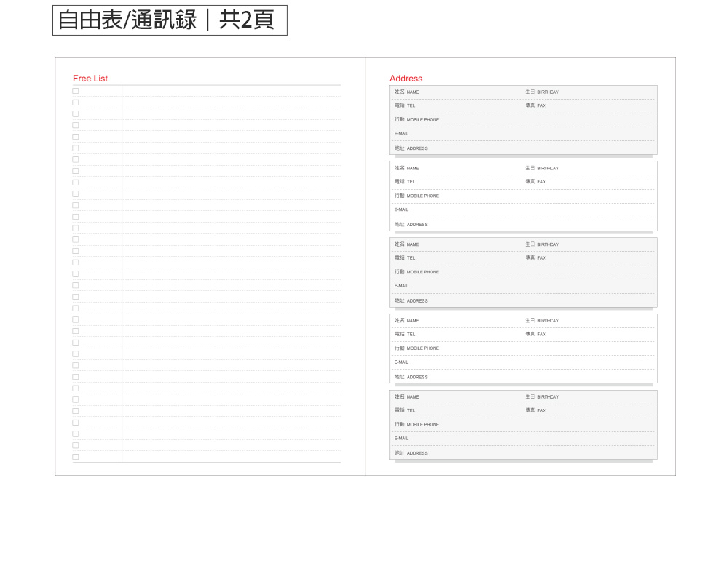Click 生日 BIRTHDAY in the third address card
Screen dimensions: 728x571
click(x=542, y=244)
